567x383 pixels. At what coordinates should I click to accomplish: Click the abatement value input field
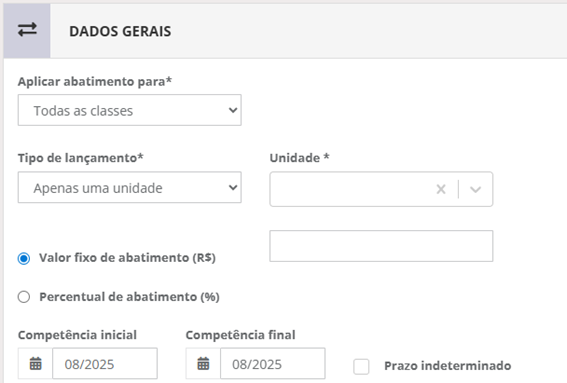point(381,246)
